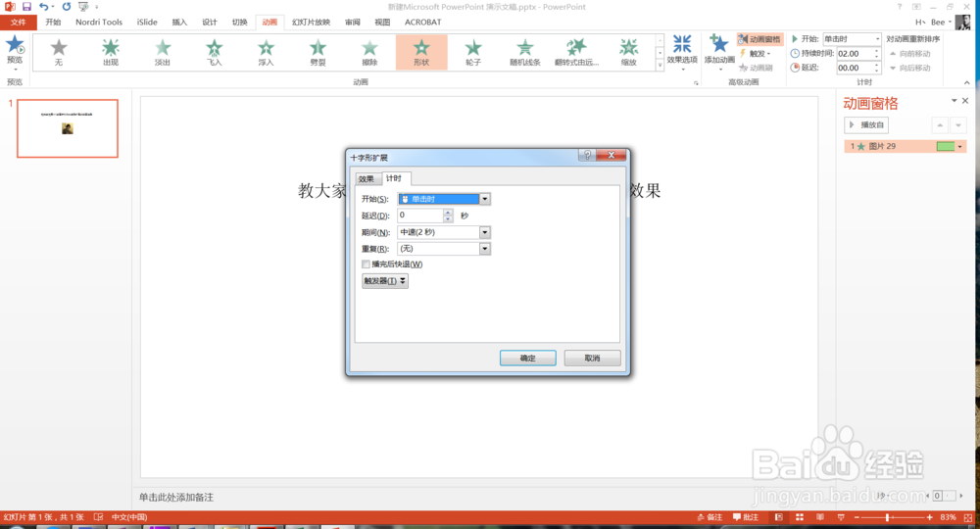The image size is (980, 529).
Task: Open the 期间(N) duration dropdown
Action: click(485, 232)
